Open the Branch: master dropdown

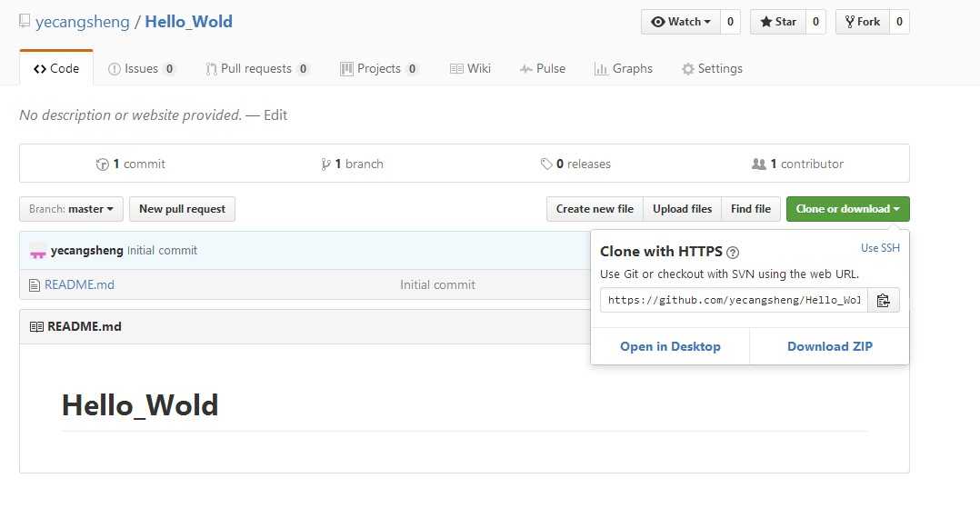(71, 209)
